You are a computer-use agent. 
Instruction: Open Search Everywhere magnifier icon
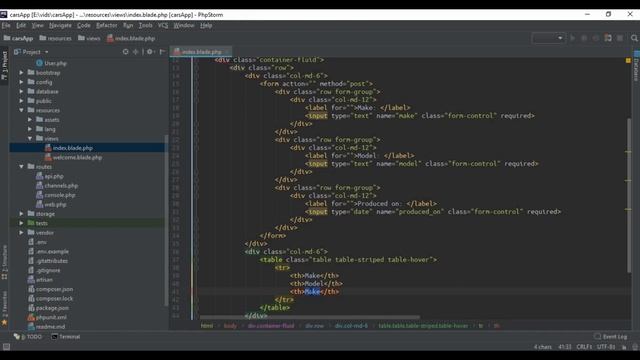pyautogui.click(x=634, y=38)
